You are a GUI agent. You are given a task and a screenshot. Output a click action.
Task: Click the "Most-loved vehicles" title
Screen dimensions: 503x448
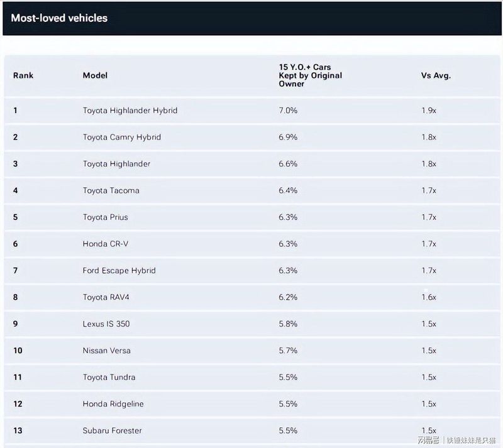(x=59, y=18)
